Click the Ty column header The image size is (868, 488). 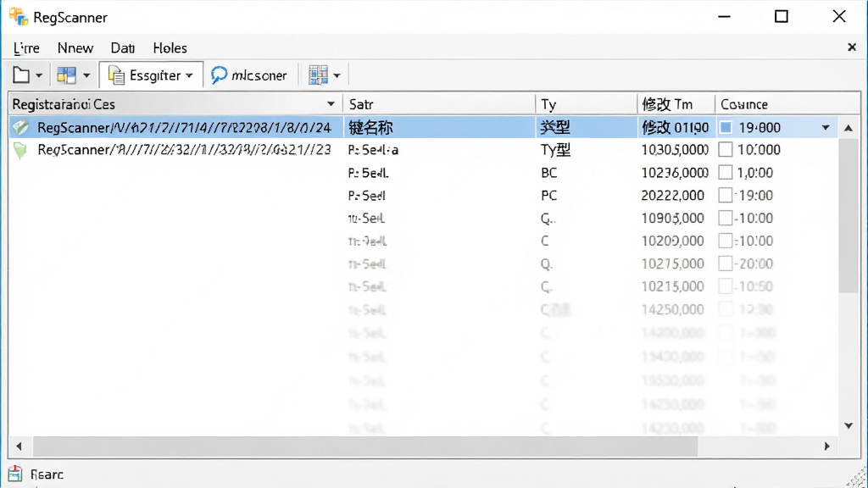point(587,104)
